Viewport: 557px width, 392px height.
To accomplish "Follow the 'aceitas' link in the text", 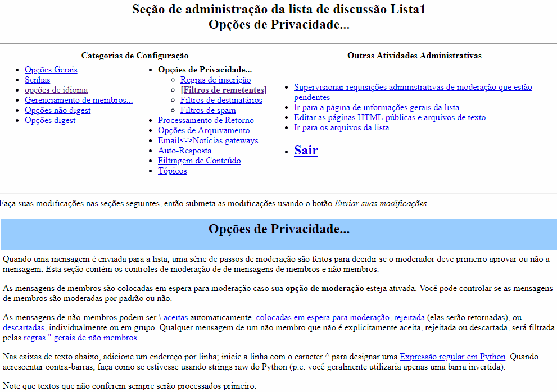I will click(175, 317).
